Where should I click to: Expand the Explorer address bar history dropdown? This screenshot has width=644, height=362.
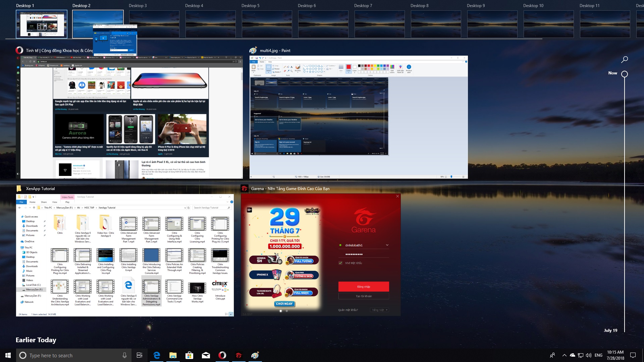[185, 208]
